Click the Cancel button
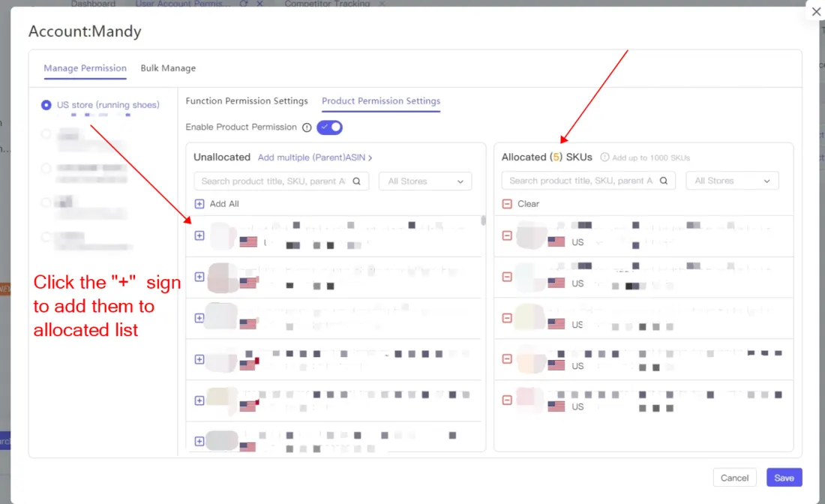This screenshot has height=504, width=825. pyautogui.click(x=734, y=478)
